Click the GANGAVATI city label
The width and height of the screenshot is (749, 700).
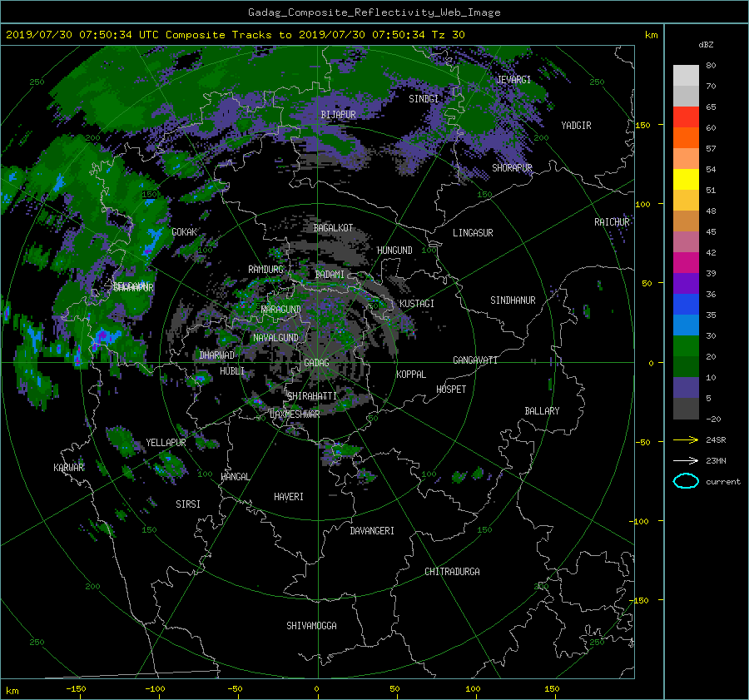click(475, 360)
